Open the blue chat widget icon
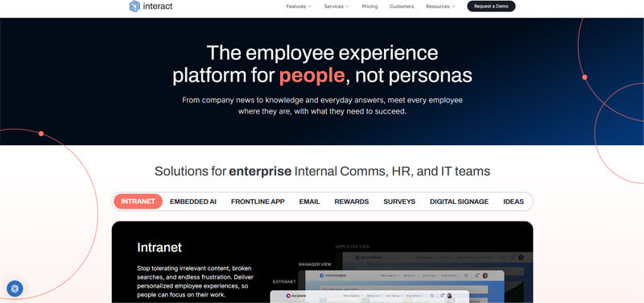 pyautogui.click(x=15, y=288)
